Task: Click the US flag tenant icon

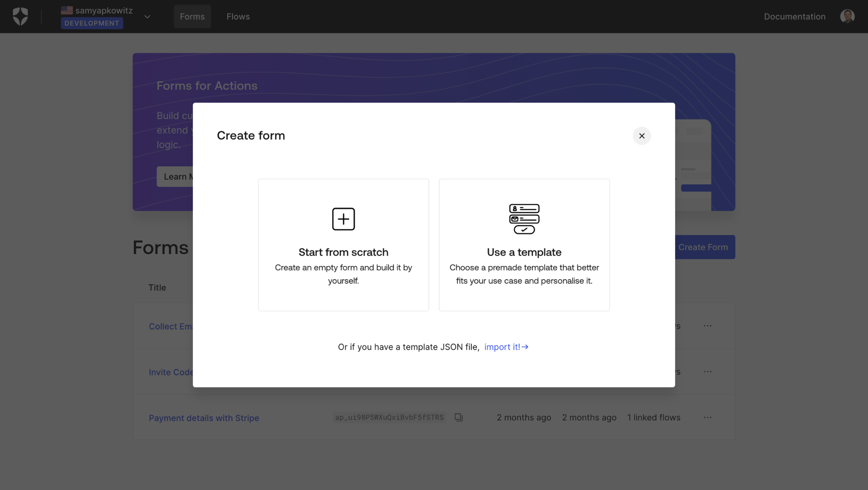Action: pyautogui.click(x=67, y=10)
